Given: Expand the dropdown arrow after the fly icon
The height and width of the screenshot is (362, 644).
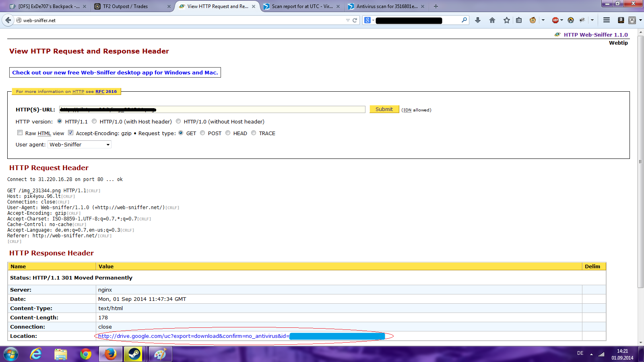Looking at the screenshot, I should pyautogui.click(x=592, y=20).
